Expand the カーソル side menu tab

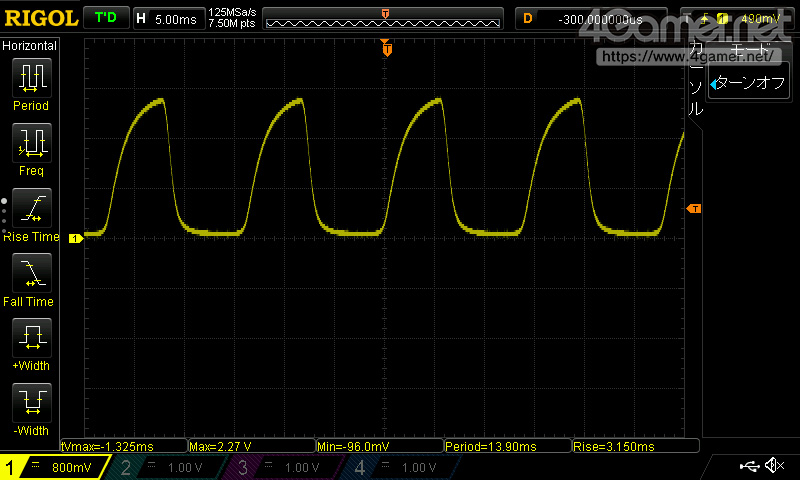click(696, 80)
